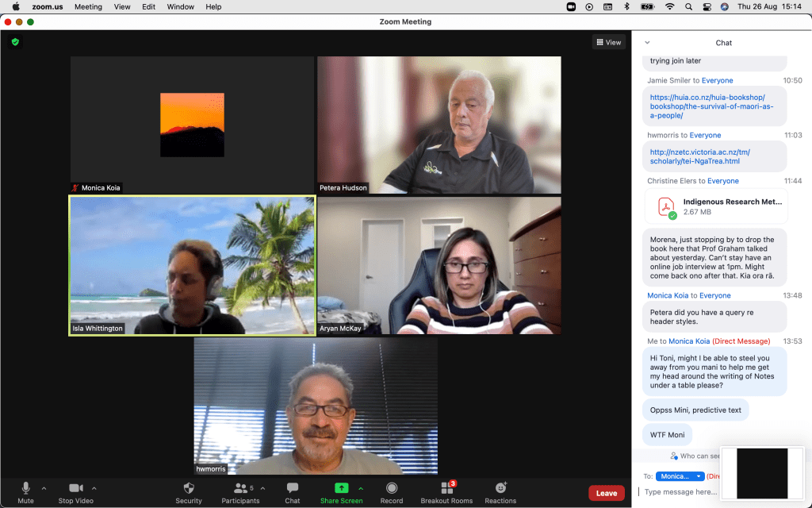Open the Security shield icon
Screen dimensions: 812x508
[x=188, y=492]
